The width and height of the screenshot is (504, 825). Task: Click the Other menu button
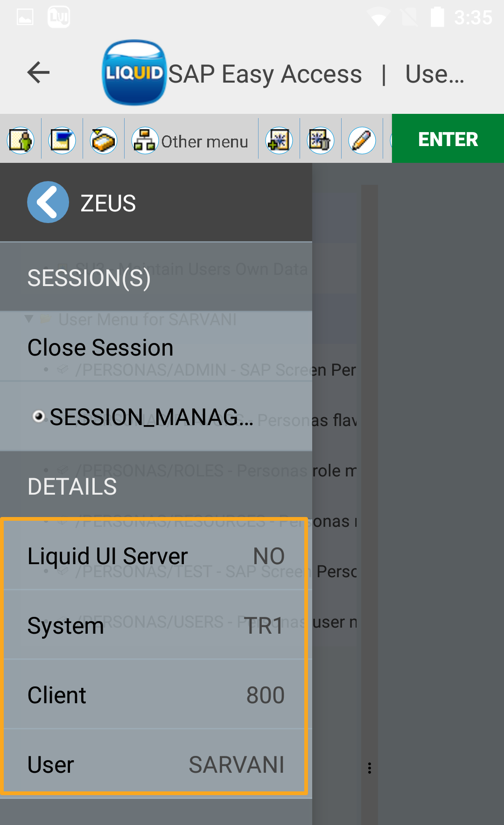pyautogui.click(x=191, y=140)
